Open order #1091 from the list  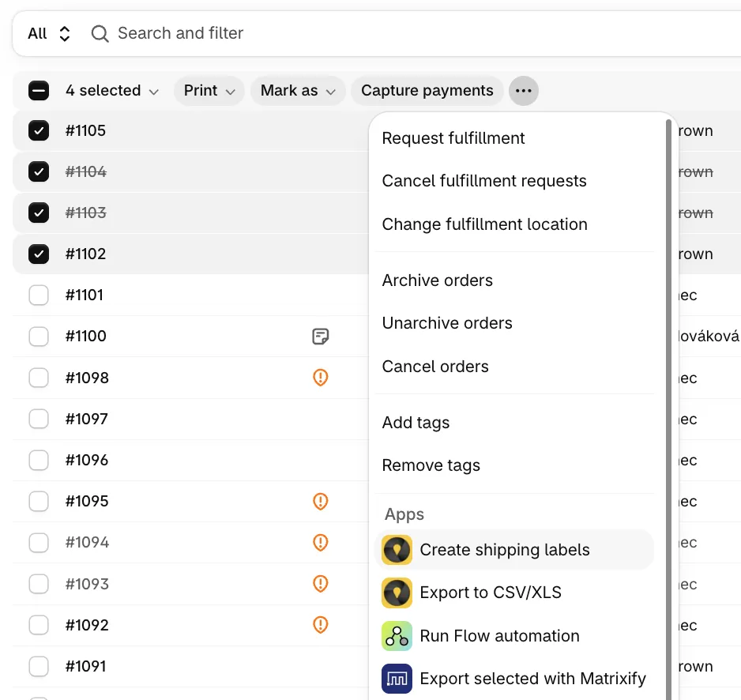click(x=85, y=666)
